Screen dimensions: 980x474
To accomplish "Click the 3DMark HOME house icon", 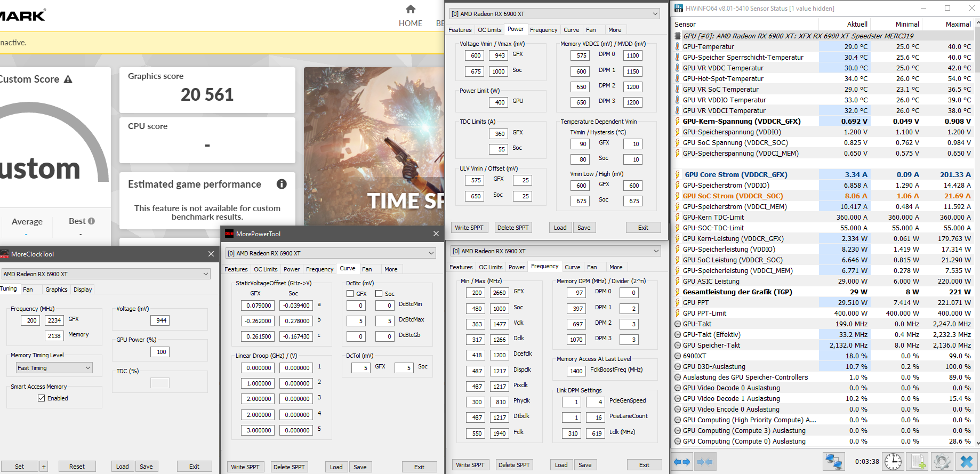I will pyautogui.click(x=411, y=9).
